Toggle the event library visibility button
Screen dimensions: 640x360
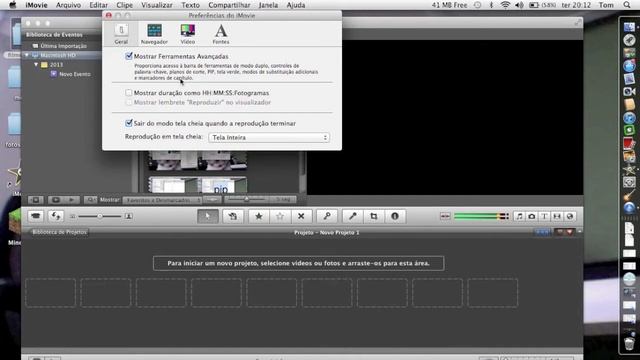pyautogui.click(x=36, y=200)
